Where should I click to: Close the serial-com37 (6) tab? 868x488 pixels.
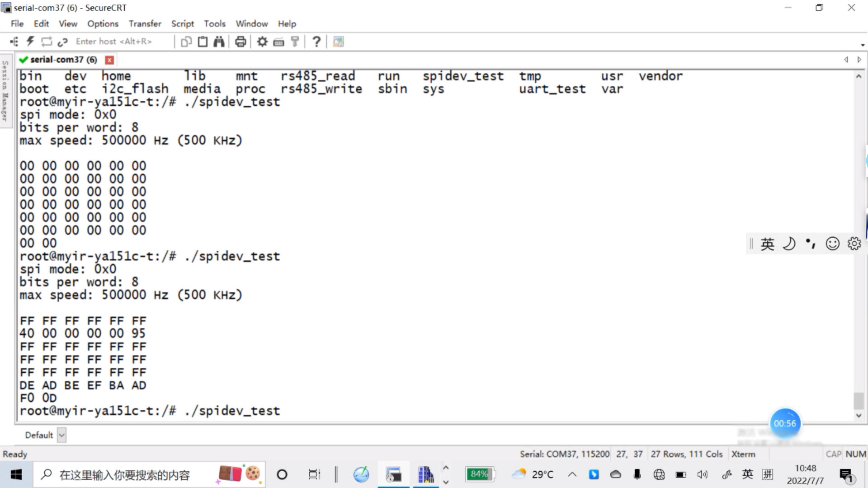pyautogui.click(x=109, y=60)
